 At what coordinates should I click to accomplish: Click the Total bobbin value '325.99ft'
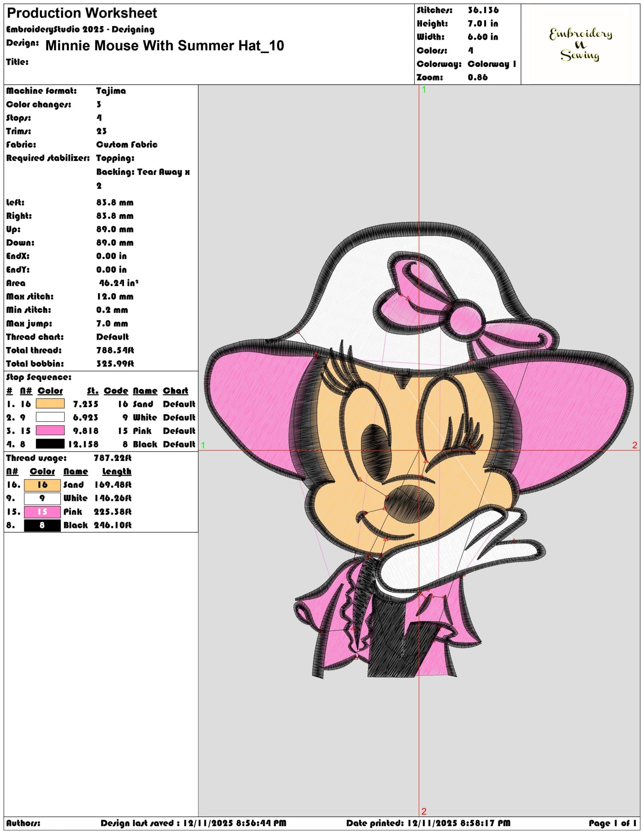coord(115,364)
